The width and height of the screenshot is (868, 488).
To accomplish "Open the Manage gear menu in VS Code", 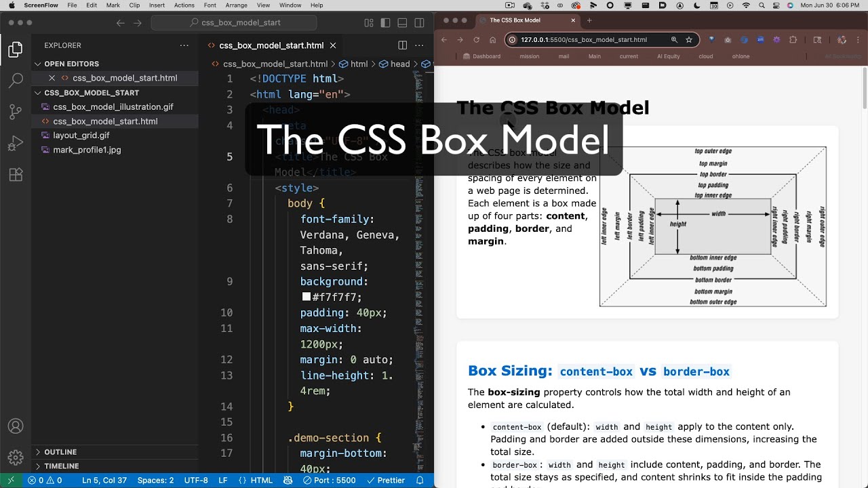I will click(15, 457).
